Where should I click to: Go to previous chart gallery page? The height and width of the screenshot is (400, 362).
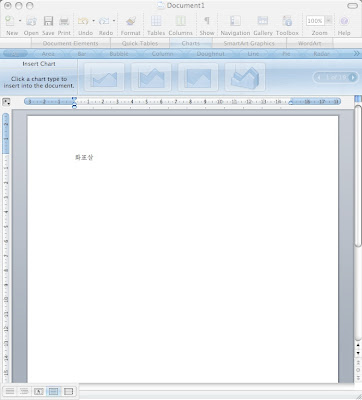click(x=319, y=78)
